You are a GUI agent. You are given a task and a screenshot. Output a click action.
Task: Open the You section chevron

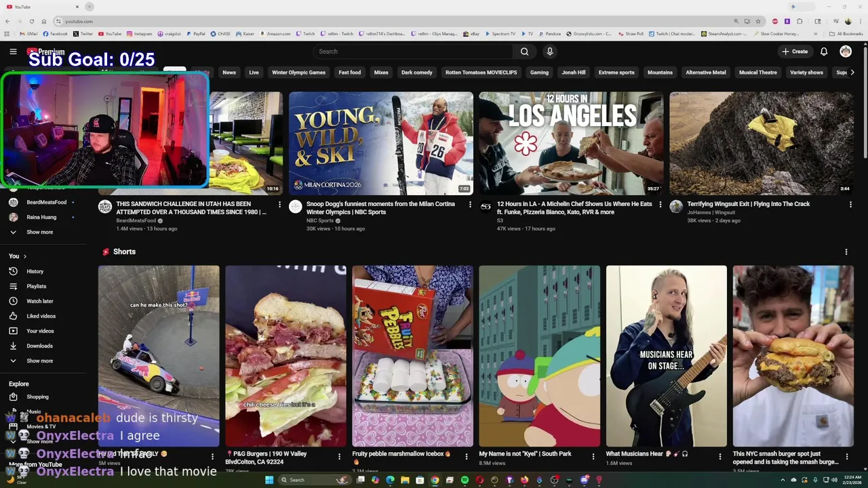click(x=25, y=256)
